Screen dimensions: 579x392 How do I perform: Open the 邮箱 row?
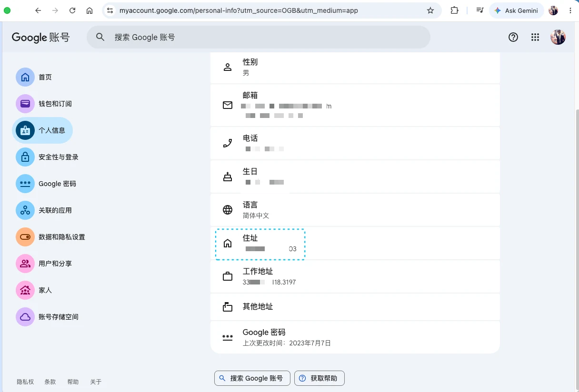(x=355, y=105)
